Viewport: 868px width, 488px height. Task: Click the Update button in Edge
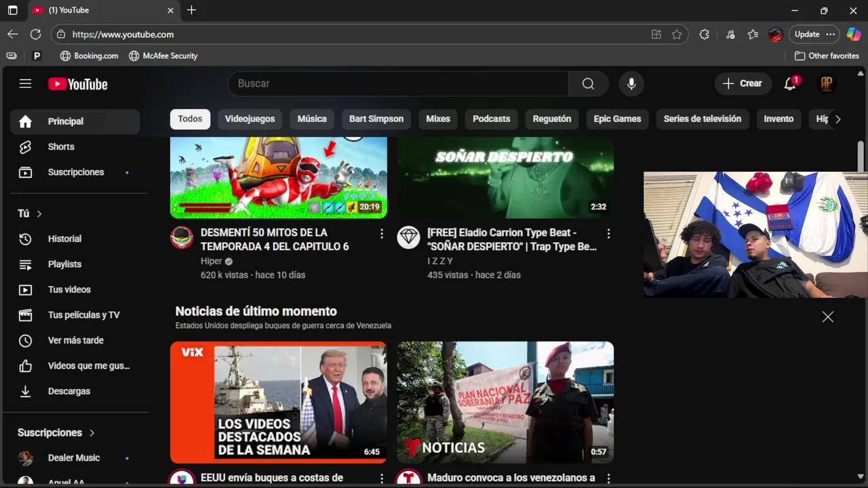click(807, 34)
